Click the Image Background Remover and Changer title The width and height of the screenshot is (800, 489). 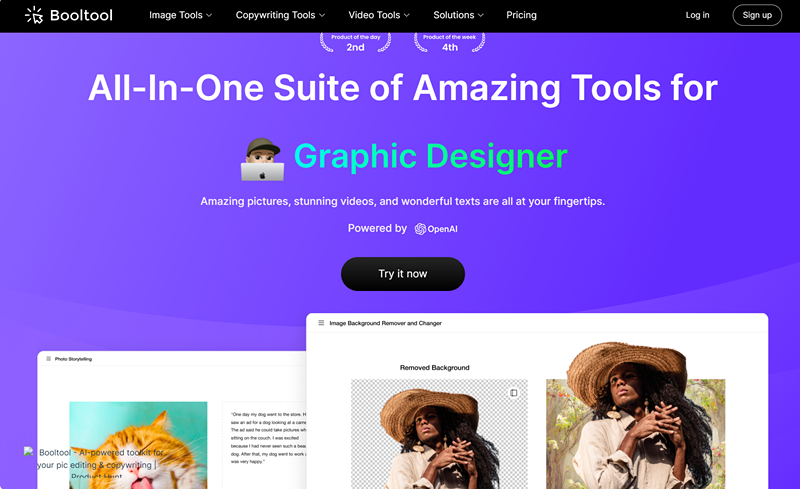(x=385, y=323)
